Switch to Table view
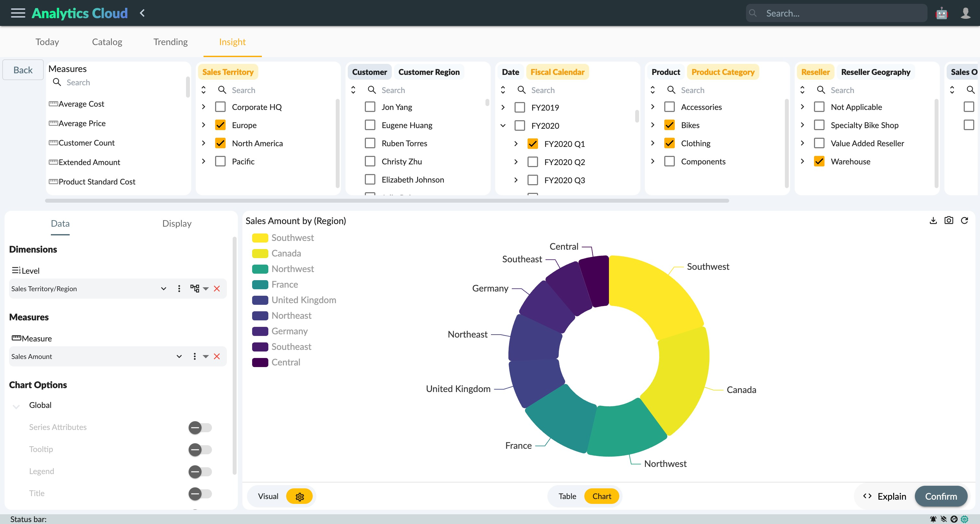 [x=567, y=496]
